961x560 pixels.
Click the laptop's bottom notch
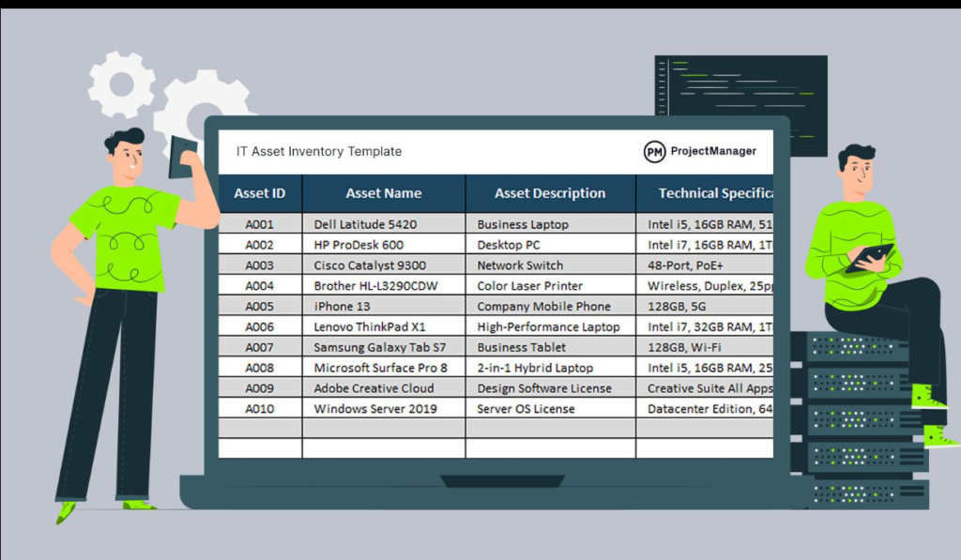tap(502, 481)
